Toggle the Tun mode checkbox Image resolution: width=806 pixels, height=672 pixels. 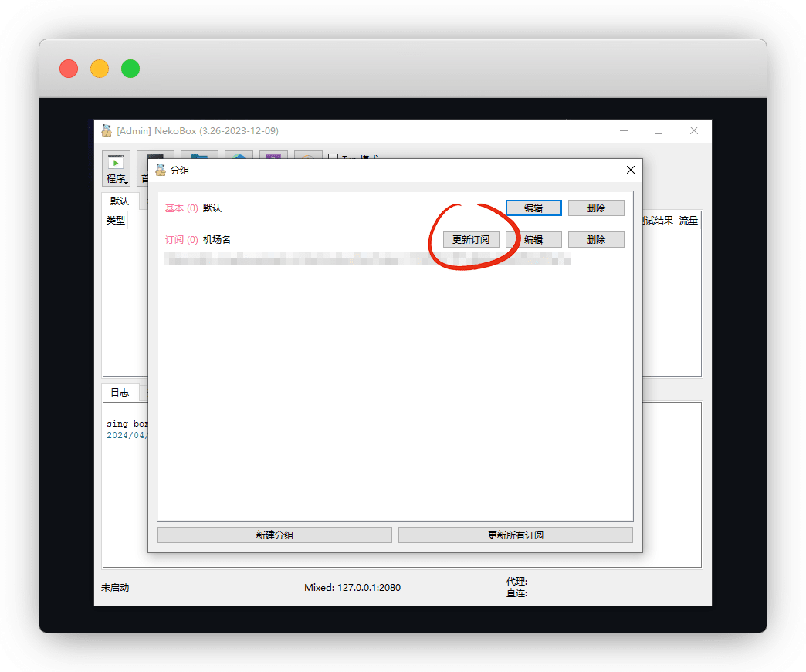[334, 158]
